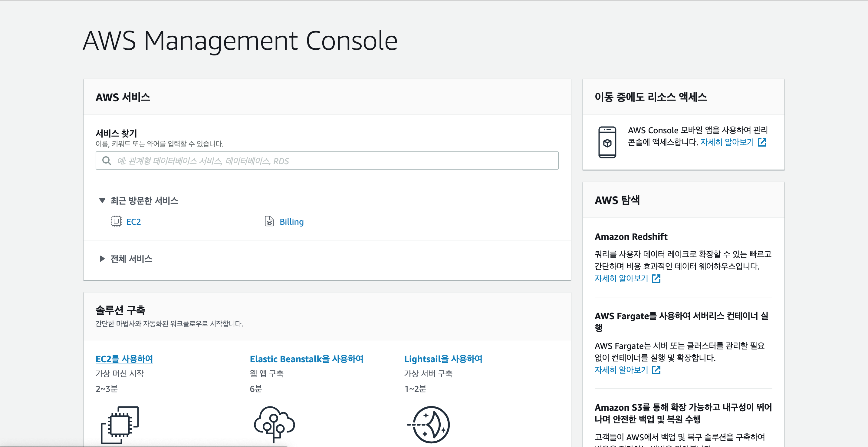Open the Billing service link

(x=291, y=222)
